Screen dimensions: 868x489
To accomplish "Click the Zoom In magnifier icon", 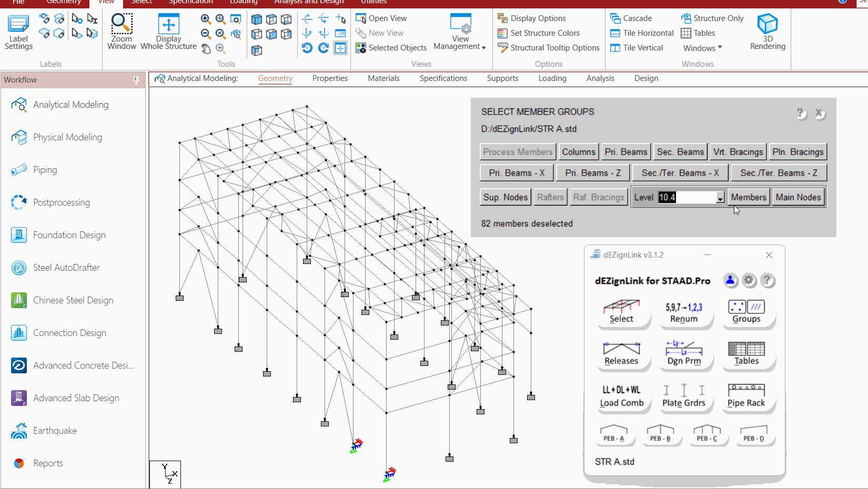I will (206, 19).
